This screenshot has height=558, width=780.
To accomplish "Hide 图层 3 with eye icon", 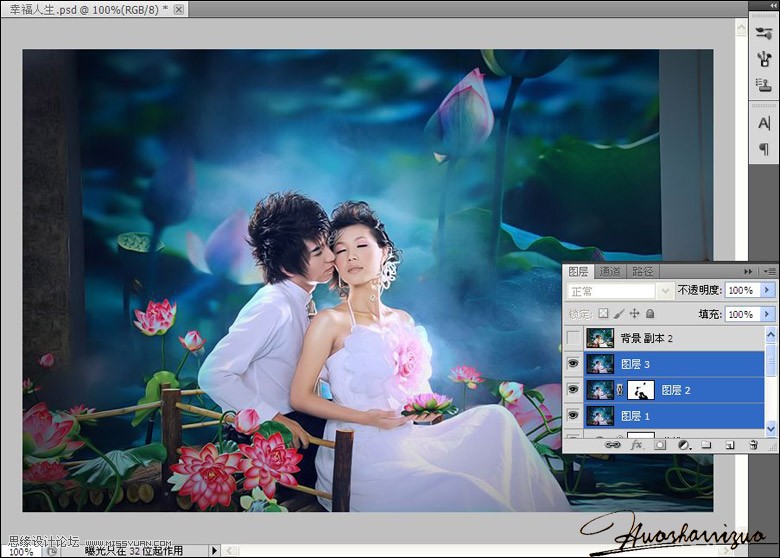I will 573,364.
